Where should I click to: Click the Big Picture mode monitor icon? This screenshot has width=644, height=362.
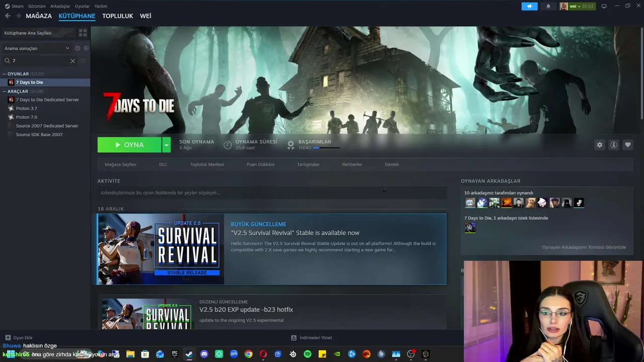click(x=604, y=6)
